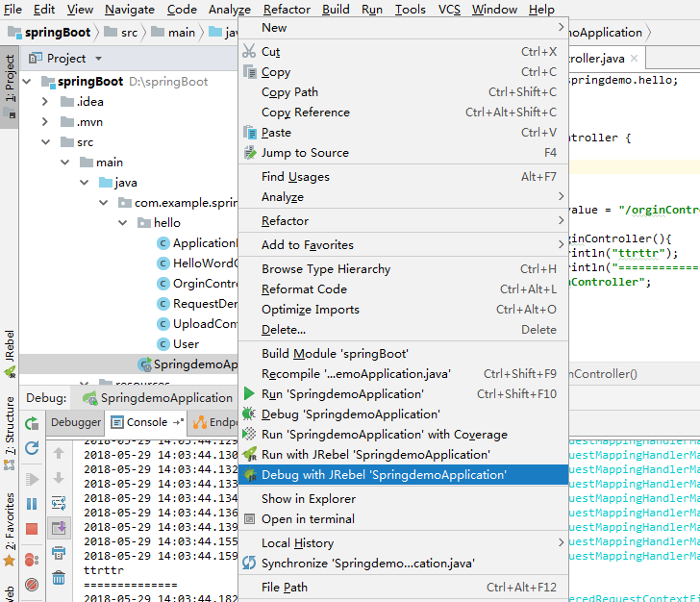Switch to the Debugger tab

pos(75,422)
